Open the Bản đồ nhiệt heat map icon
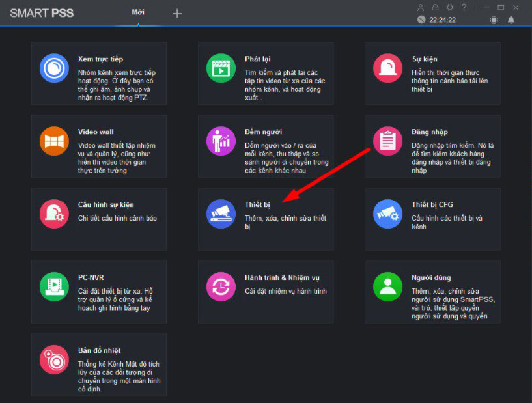Screen dimensions: 532x403 [x=54, y=359]
